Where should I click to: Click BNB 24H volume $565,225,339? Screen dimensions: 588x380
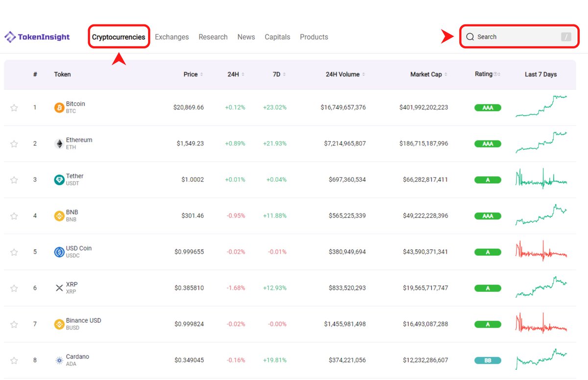pos(347,216)
